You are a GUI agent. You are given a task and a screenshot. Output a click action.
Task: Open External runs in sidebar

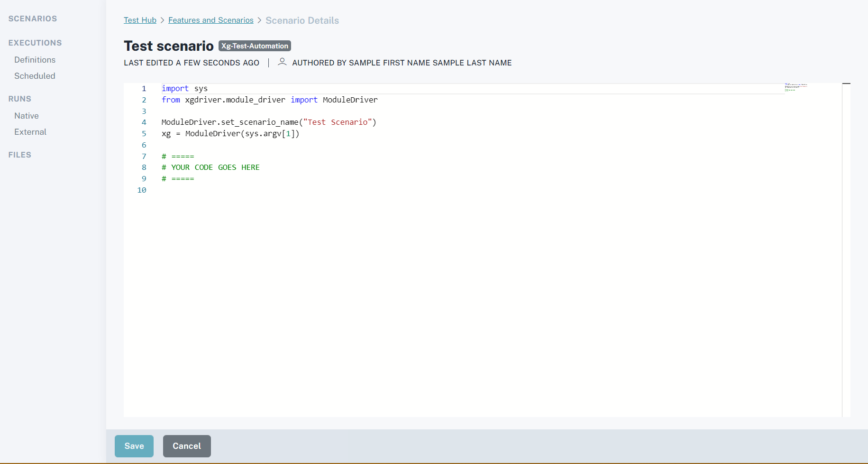coord(30,132)
